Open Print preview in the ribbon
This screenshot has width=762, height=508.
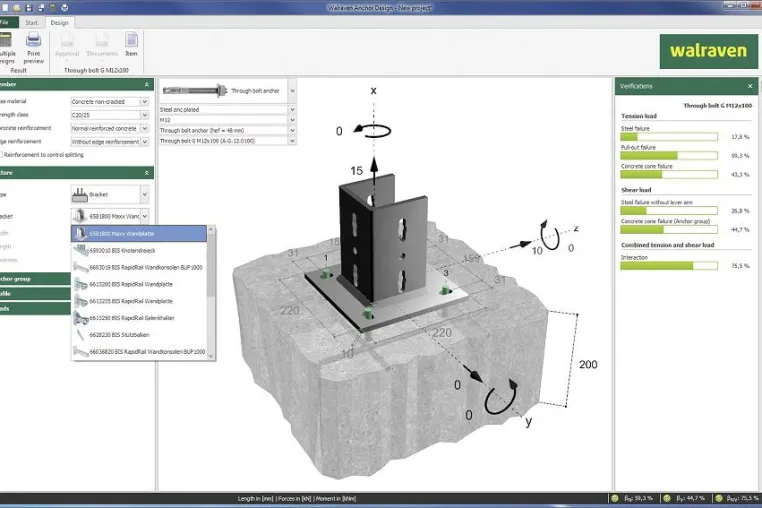(34, 48)
